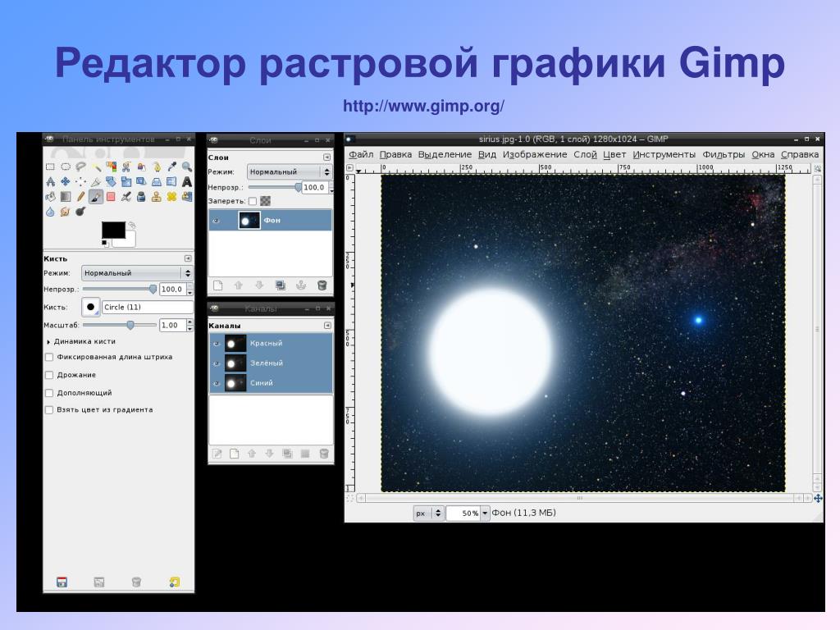Create new channel in Channels panel
This screenshot has width=840, height=630.
[x=234, y=454]
